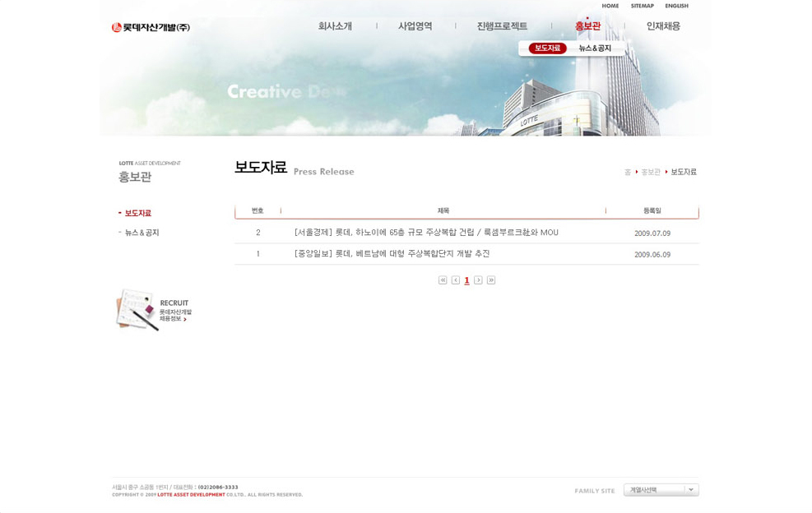This screenshot has width=812, height=513.
Task: Click the previous page arrow
Action: click(456, 280)
